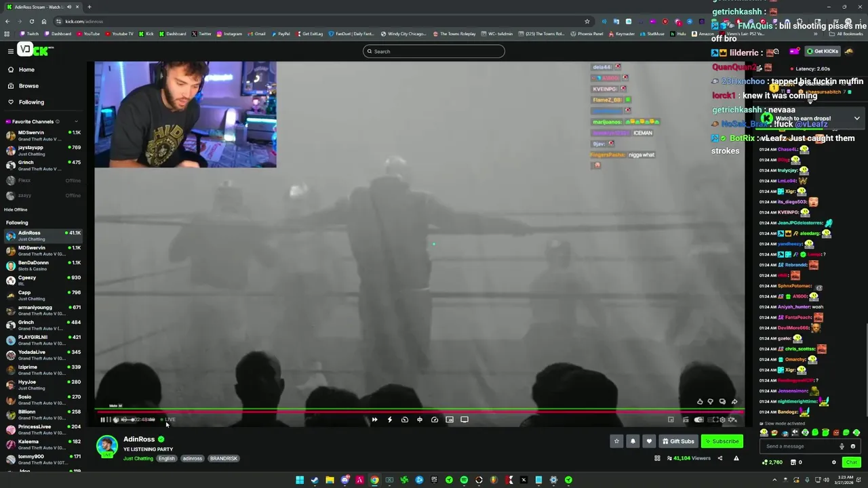Click the microphone icon in chat input
868x488 pixels.
842,447
